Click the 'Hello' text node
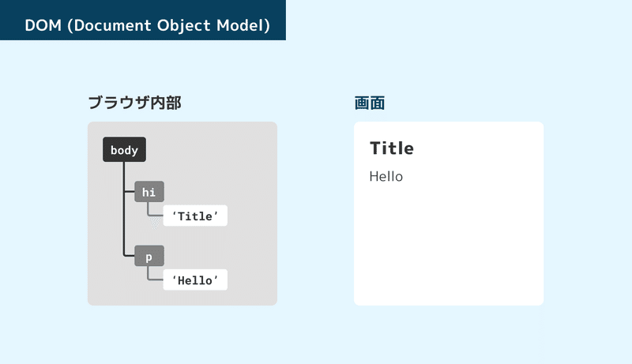This screenshot has height=364, width=632. pyautogui.click(x=195, y=280)
